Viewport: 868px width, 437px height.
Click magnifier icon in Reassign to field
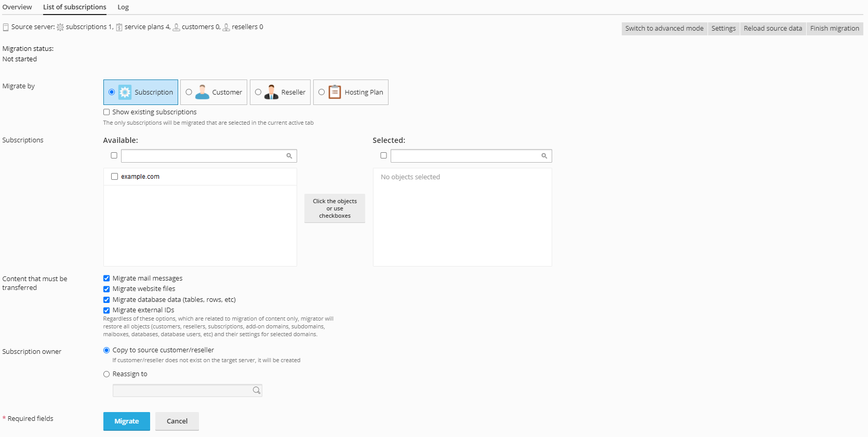[x=257, y=391]
